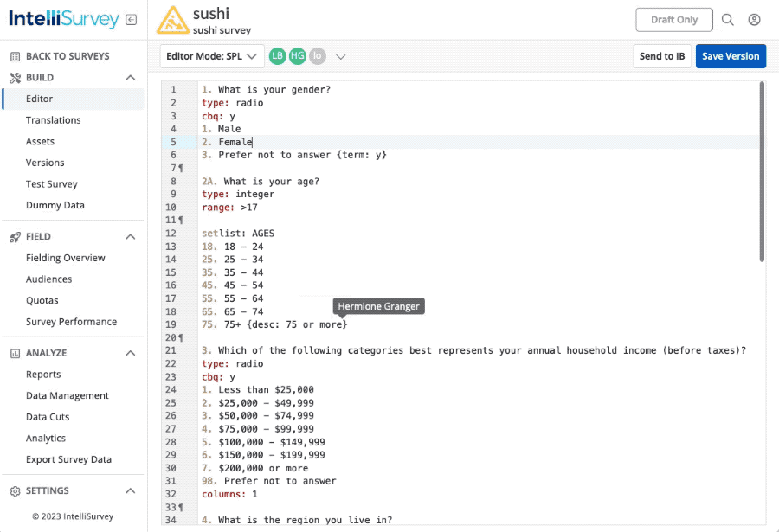The image size is (779, 532).
Task: Click the '© 2023 IntelliSurvey' footer text
Action: 73,516
